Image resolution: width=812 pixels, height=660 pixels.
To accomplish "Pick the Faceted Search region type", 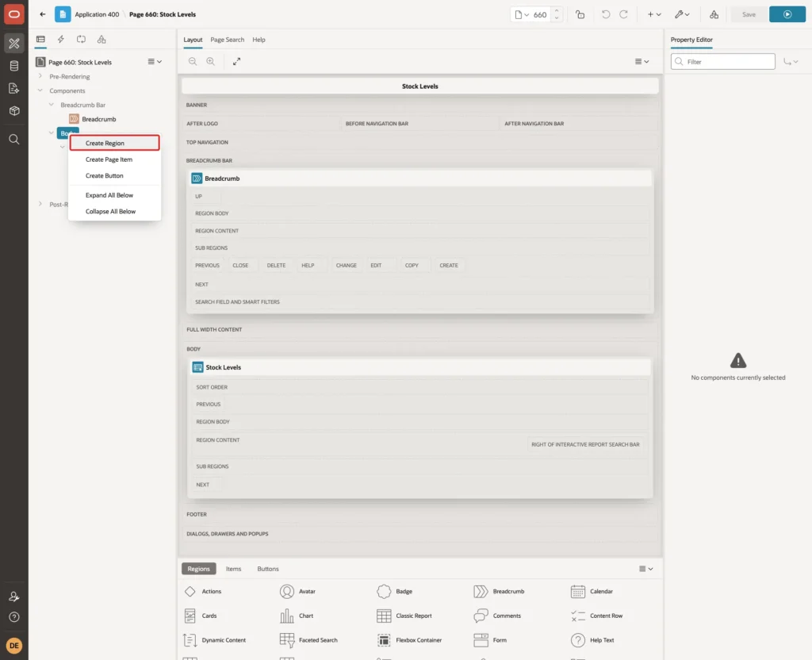I will pos(308,640).
